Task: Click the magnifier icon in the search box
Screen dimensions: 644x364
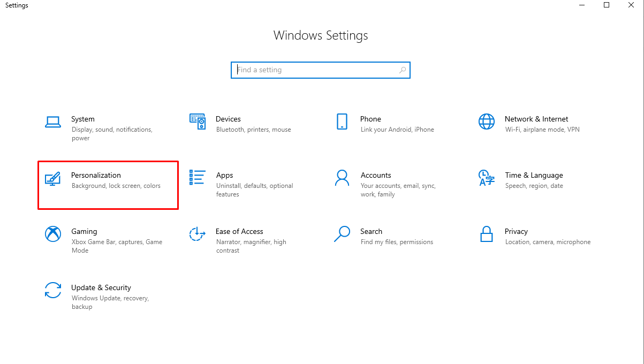Action: coord(403,70)
